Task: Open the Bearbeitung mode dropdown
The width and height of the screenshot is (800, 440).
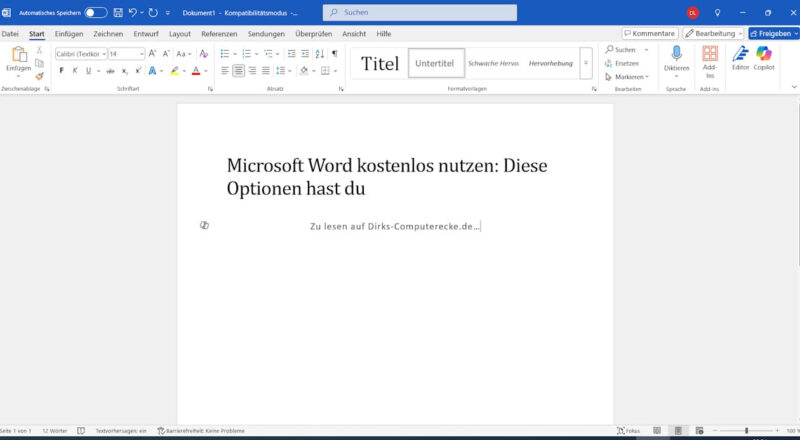Action: tap(713, 33)
